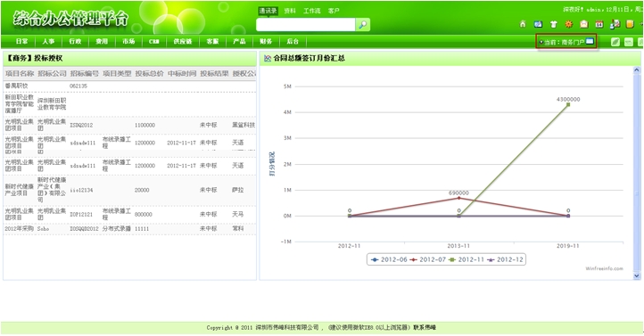644x336 pixels.
Task: Open the home house icon
Action: tap(523, 24)
